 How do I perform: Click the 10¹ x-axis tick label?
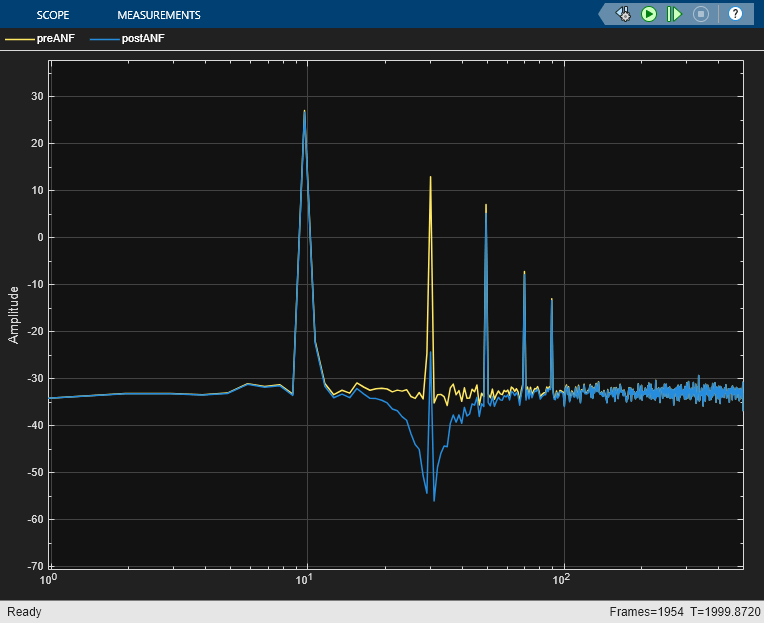click(306, 579)
